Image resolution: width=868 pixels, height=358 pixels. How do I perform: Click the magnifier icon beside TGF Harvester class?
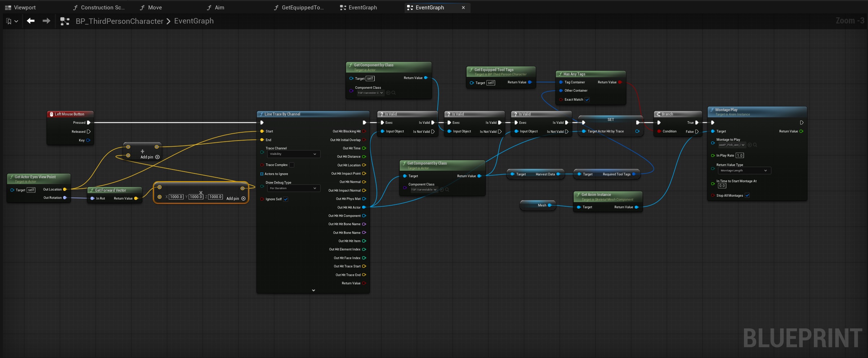coord(393,93)
